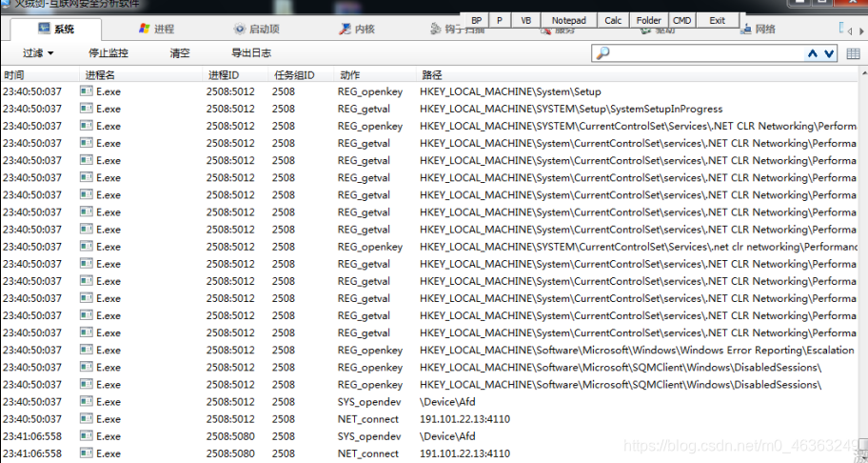Switch to the 内核 tab
Screen dimensions: 868x463
[357, 29]
